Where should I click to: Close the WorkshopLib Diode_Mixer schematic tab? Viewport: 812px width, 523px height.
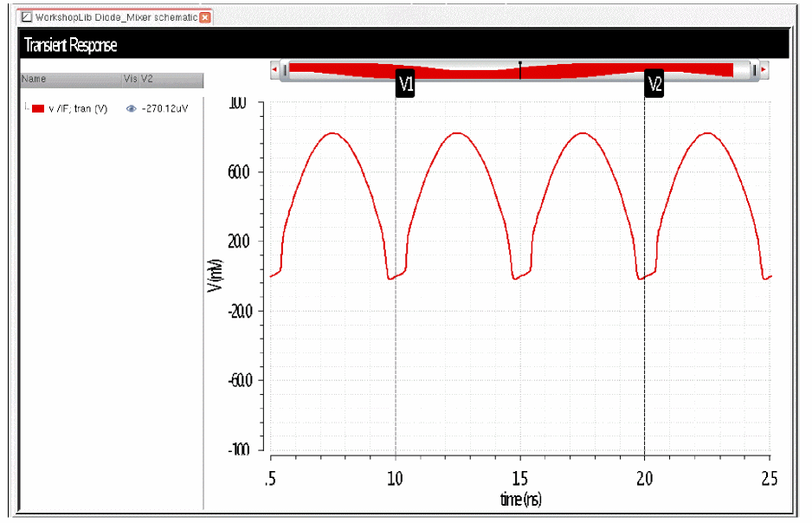[x=205, y=17]
